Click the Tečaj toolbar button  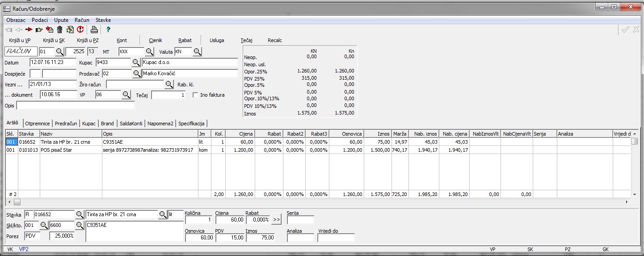pyautogui.click(x=246, y=40)
